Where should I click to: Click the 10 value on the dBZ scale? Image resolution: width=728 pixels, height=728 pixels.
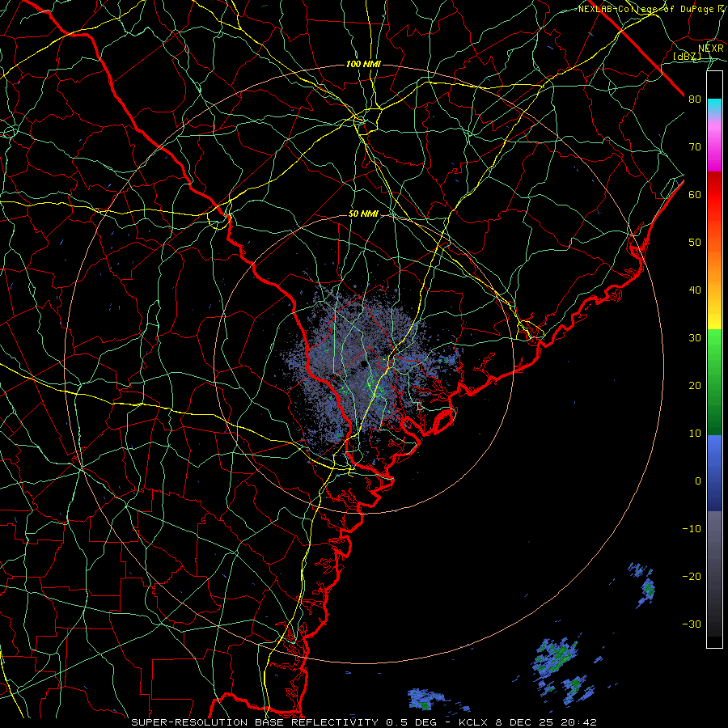pyautogui.click(x=695, y=434)
